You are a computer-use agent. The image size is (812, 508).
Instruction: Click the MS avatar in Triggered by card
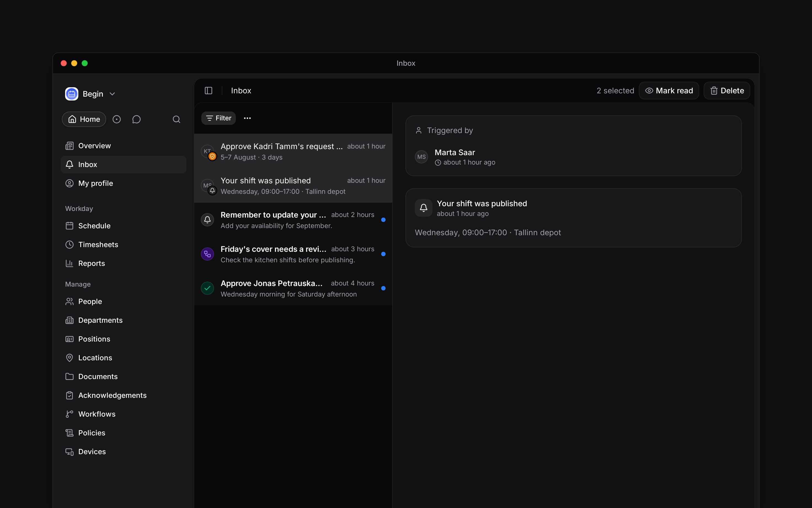421,157
